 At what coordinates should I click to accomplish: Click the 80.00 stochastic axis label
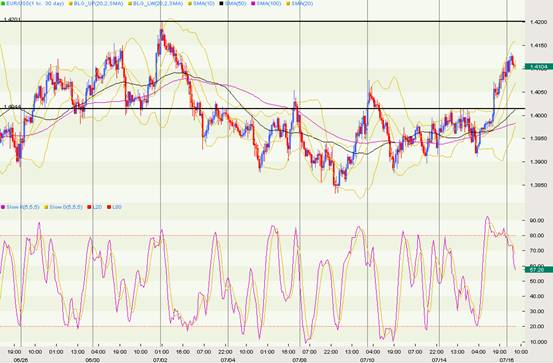click(537, 235)
